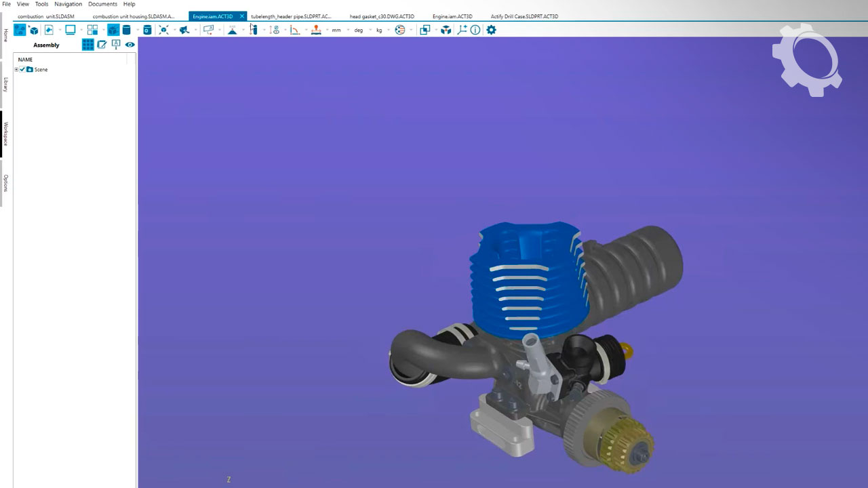Expand the Scene tree node

(16, 69)
